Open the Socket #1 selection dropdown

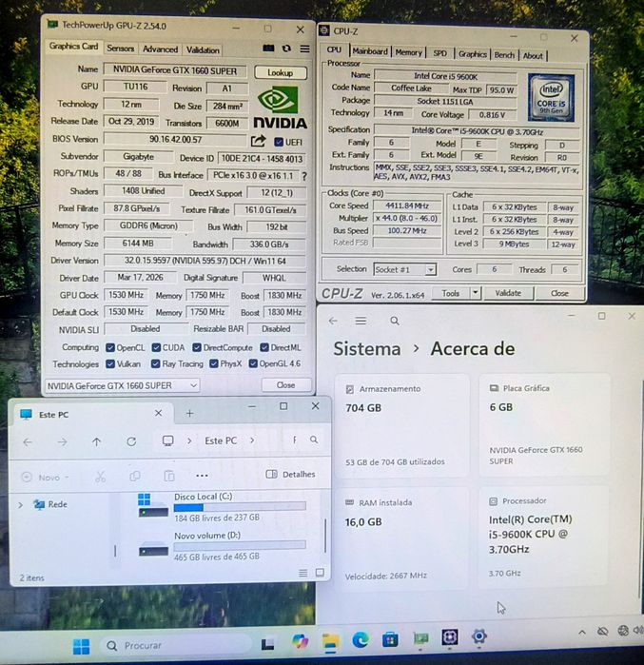point(405,270)
